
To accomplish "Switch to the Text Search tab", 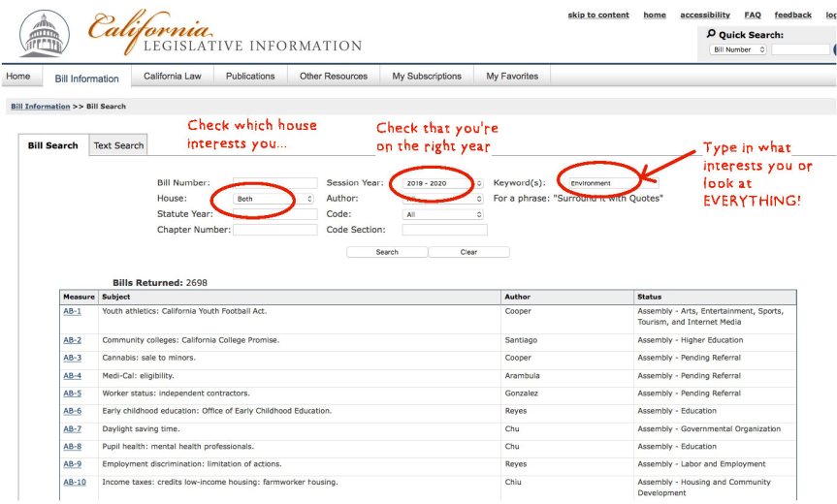I will point(118,145).
